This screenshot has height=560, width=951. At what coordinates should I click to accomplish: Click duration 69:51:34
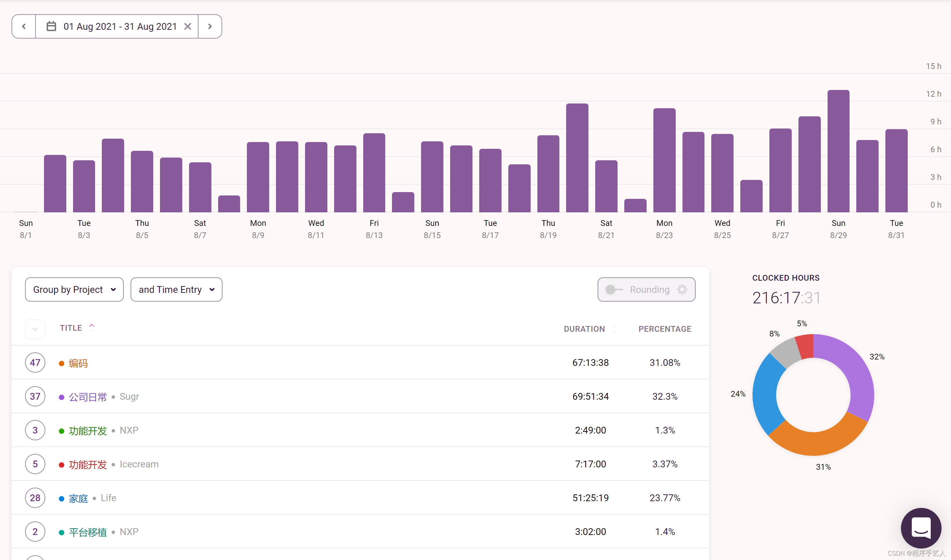590,397
